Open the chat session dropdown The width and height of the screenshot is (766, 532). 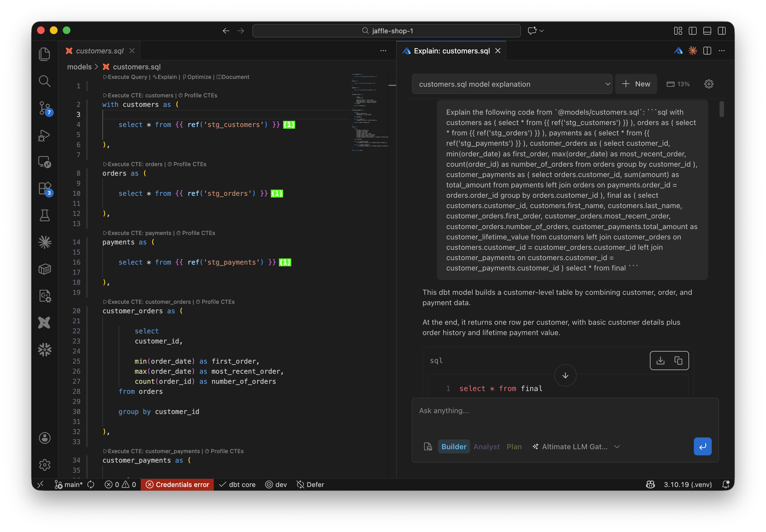tap(512, 84)
